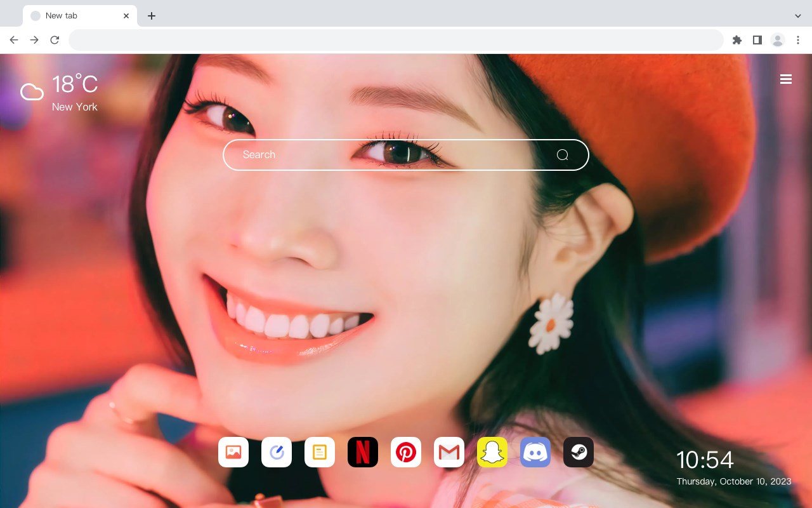Launch the Pinterest shortcut
Image resolution: width=812 pixels, height=508 pixels.
406,452
